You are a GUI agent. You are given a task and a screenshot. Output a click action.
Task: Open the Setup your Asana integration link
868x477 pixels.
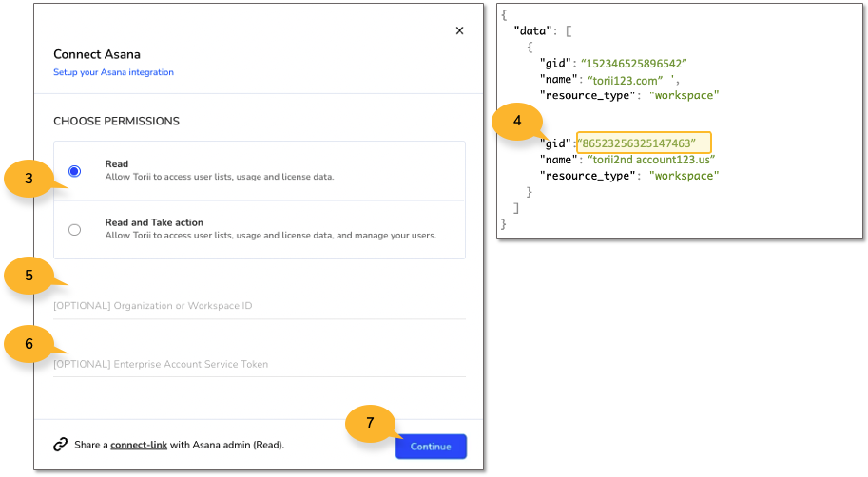tap(113, 72)
